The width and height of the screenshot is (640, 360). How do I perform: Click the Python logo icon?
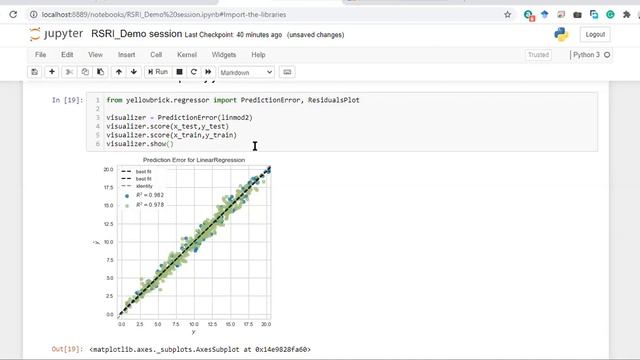coord(561,34)
